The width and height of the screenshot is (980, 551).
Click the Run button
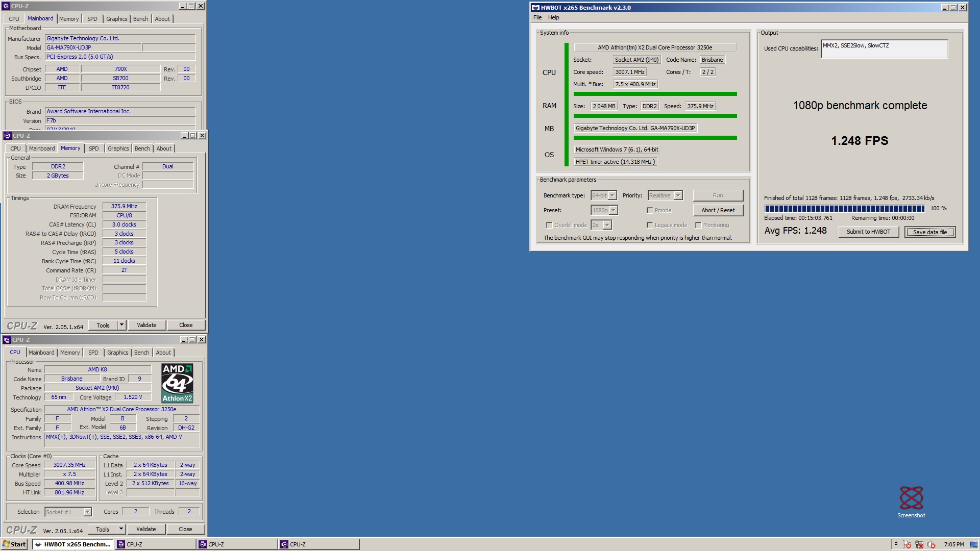(718, 195)
